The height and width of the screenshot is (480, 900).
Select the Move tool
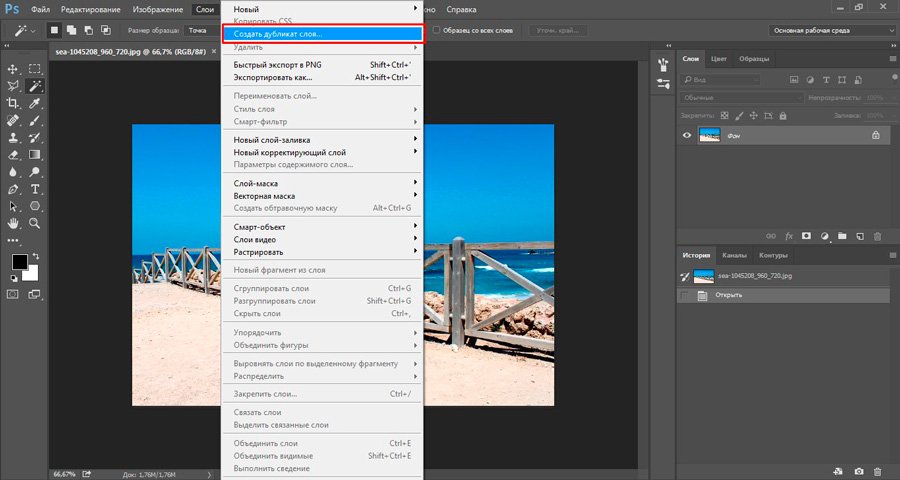[x=14, y=69]
